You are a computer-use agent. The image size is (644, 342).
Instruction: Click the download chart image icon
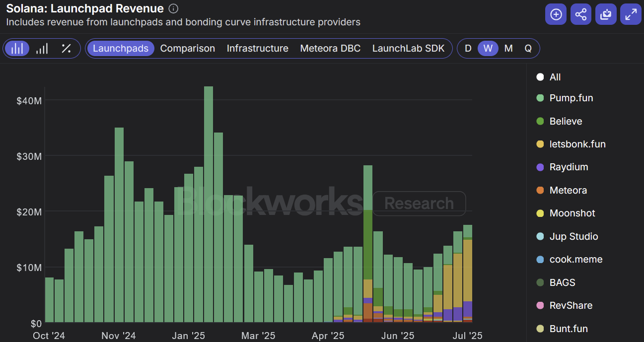pyautogui.click(x=606, y=14)
